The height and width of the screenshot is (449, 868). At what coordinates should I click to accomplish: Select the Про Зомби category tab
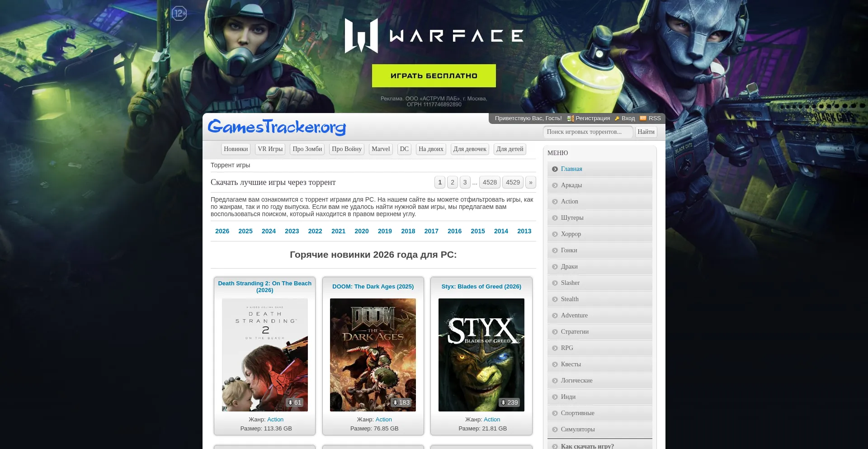(307, 149)
